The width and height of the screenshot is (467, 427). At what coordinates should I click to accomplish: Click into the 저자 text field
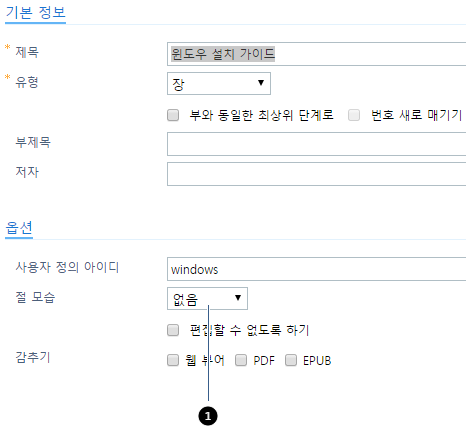(316, 174)
